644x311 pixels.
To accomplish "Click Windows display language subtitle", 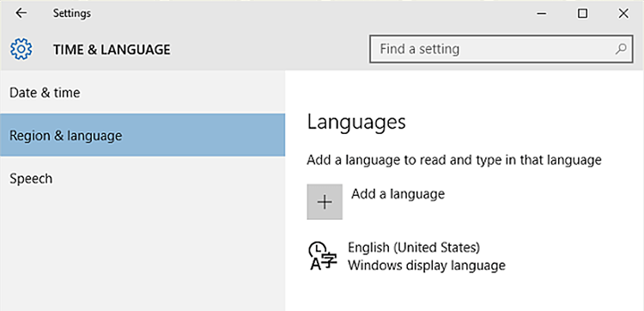I will tap(427, 265).
